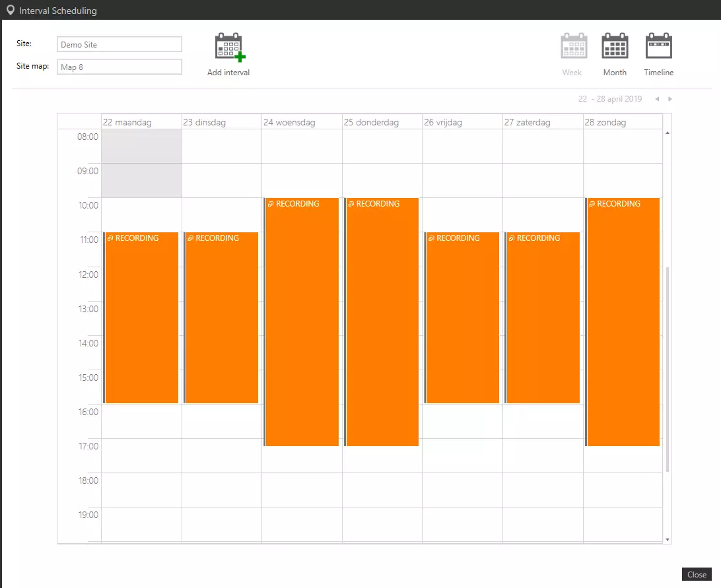
Task: Select Friday 26 recording interval
Action: [462, 317]
